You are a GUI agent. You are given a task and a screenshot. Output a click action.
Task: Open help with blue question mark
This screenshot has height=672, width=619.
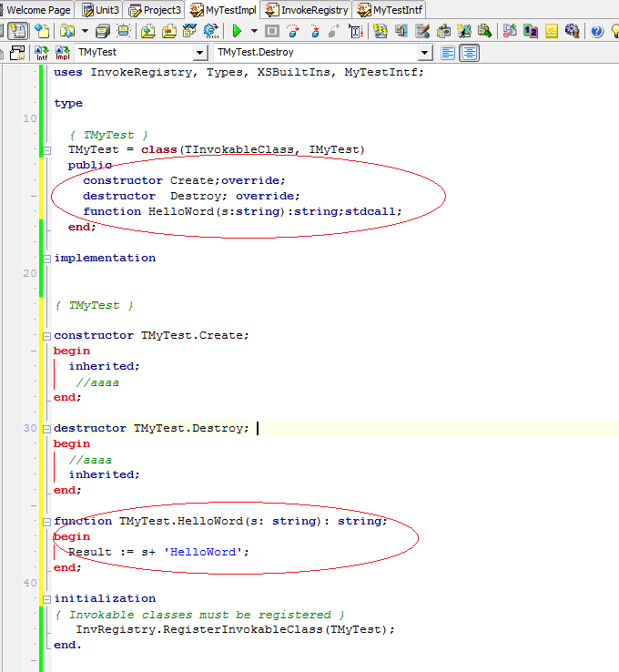pos(597,31)
